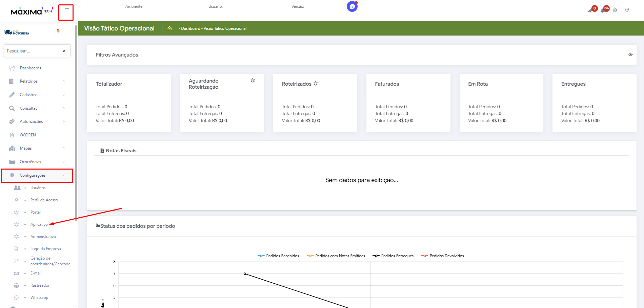Click the Pesquisar search input field
This screenshot has height=308, width=644.
pos(31,51)
